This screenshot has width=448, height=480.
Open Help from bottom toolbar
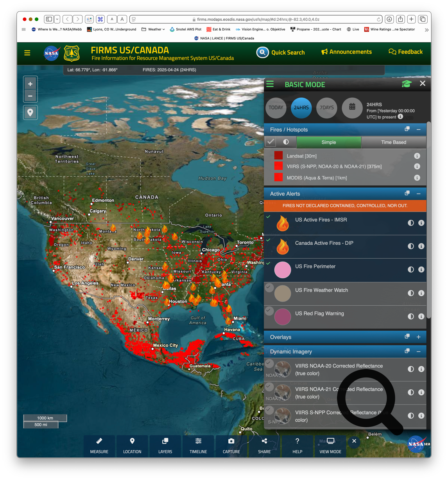[297, 446]
